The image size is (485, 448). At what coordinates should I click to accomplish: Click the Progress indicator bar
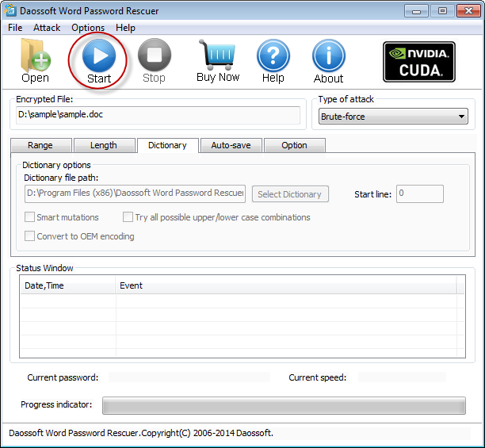tap(284, 405)
